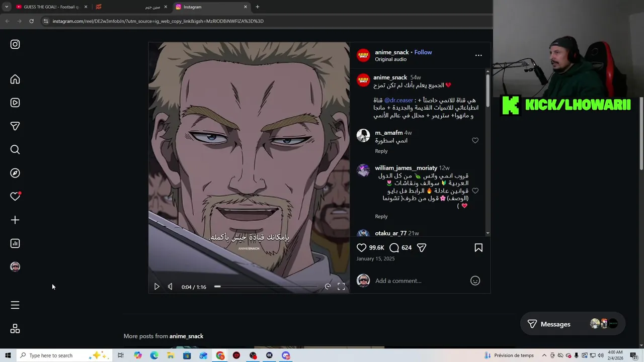This screenshot has height=362, width=644.
Task: Enter fullscreen on the video
Action: (341, 287)
